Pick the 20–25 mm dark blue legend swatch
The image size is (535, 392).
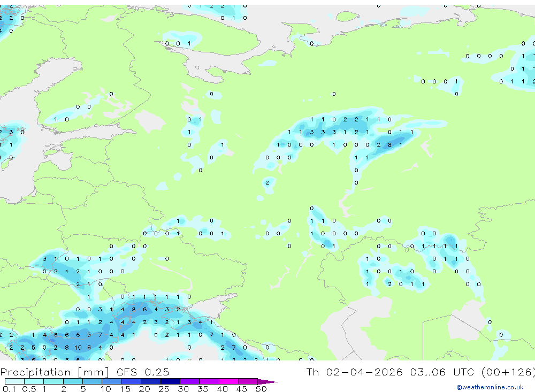click(151, 381)
